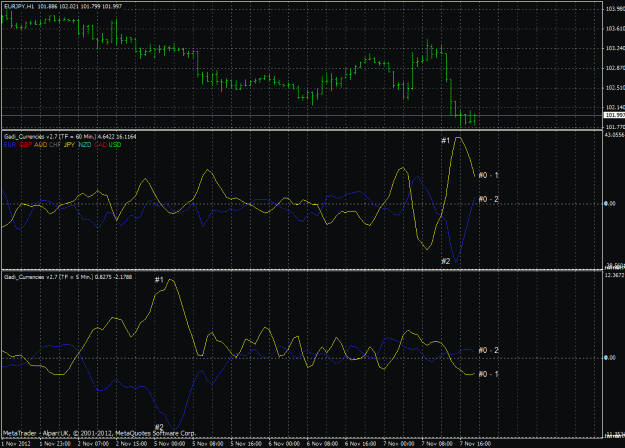Click the orange AUD currency legend label
Image resolution: width=625 pixels, height=448 pixels.
[41, 145]
